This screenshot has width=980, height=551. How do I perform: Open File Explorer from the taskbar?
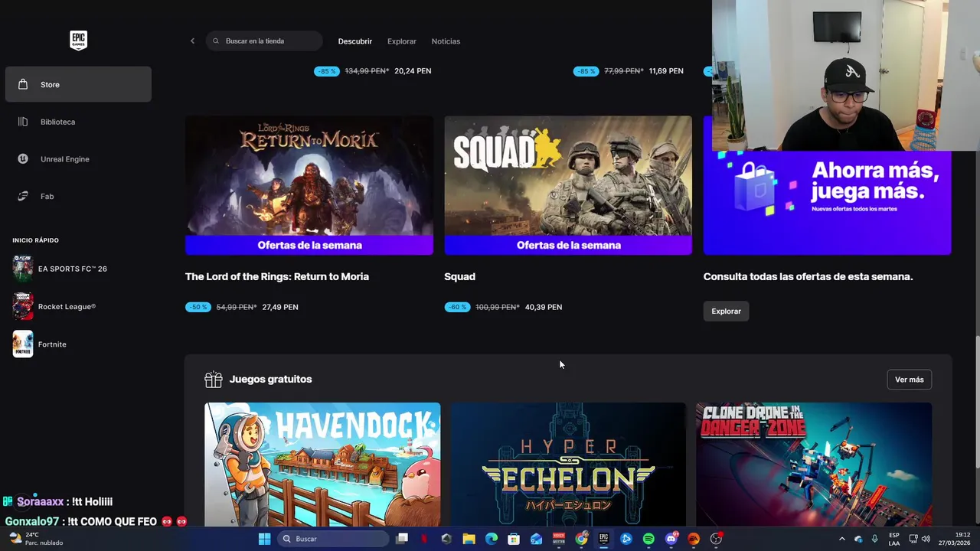tap(469, 539)
